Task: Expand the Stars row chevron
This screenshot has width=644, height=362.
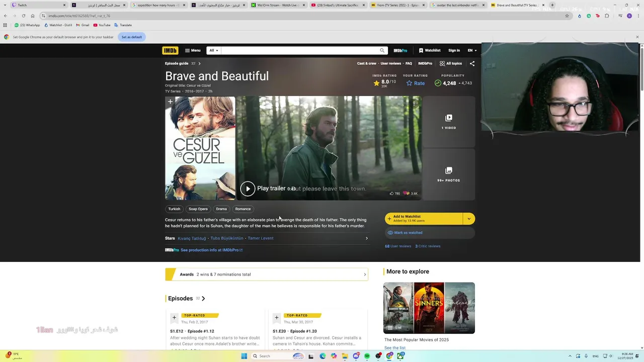Action: 366,238
